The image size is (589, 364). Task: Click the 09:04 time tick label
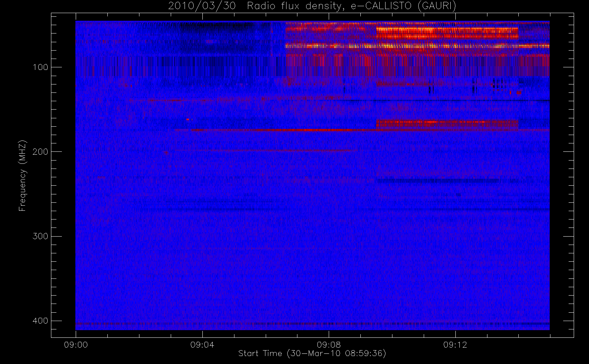click(x=202, y=345)
